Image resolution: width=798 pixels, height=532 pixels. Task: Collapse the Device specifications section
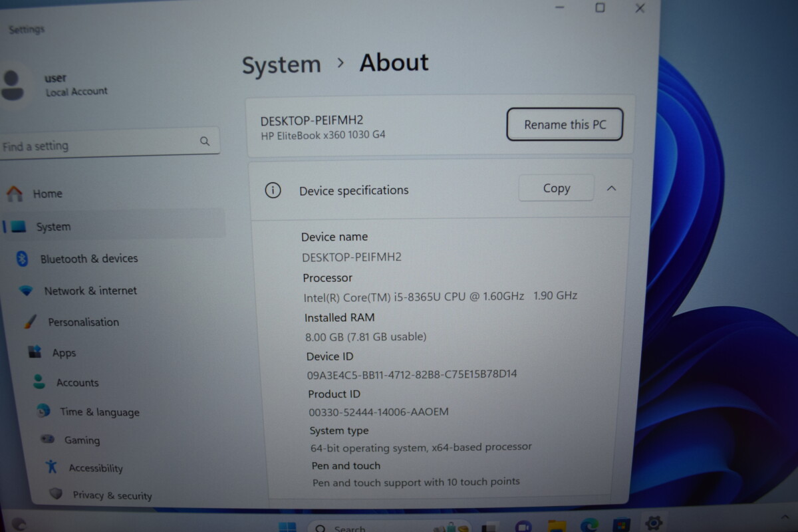click(611, 188)
